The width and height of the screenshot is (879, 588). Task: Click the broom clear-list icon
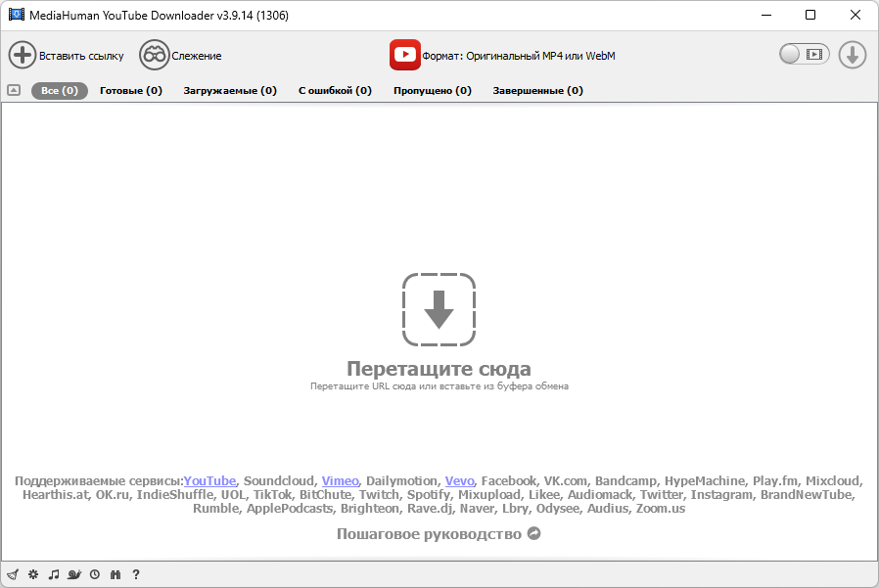coord(13,574)
